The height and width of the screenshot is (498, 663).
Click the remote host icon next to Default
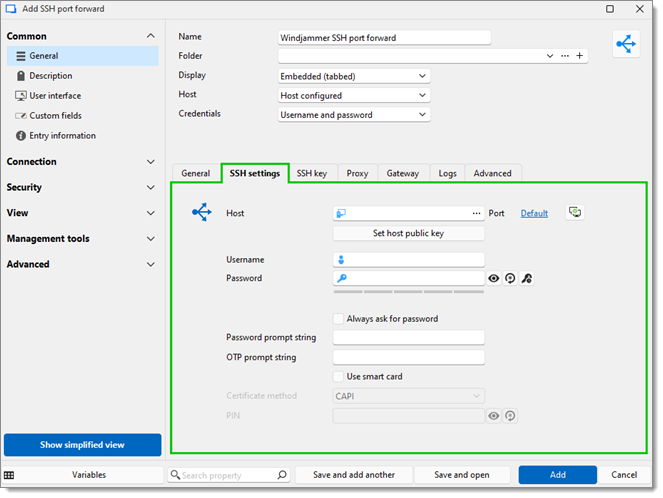(x=575, y=213)
